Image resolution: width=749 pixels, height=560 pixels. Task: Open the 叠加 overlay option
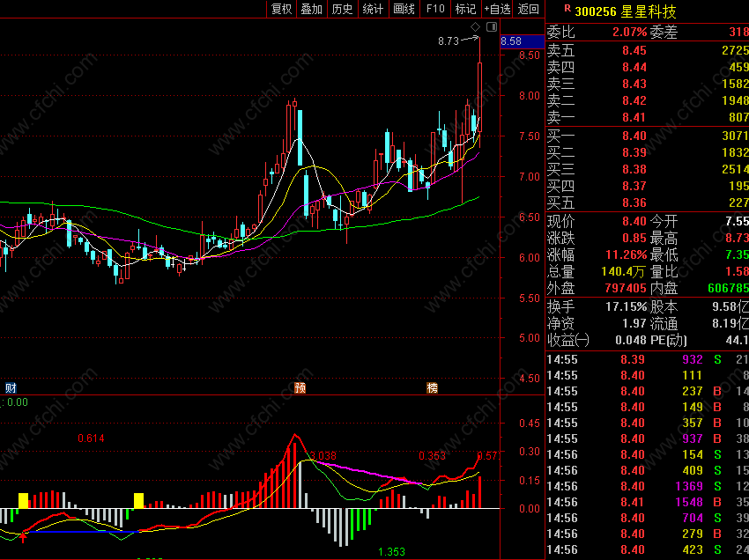point(311,9)
